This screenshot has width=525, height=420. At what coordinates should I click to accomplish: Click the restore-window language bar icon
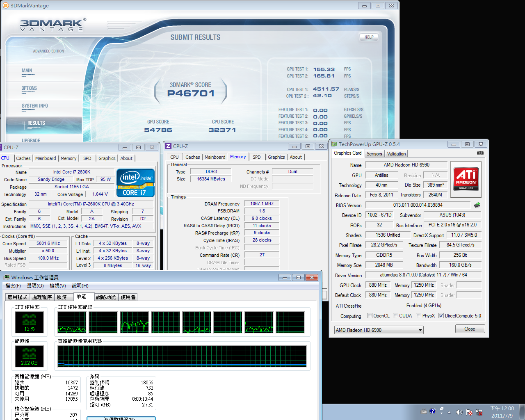coord(442,409)
